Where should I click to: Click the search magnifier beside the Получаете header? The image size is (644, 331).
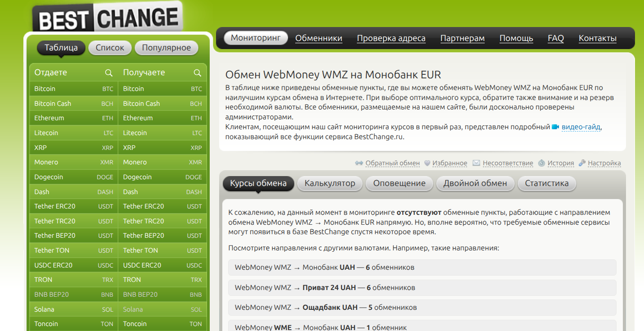point(197,73)
